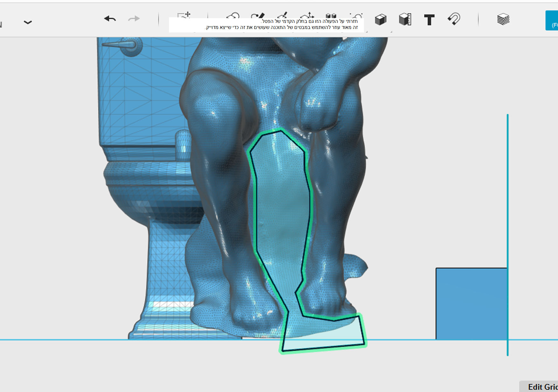
Task: Redo the undone action
Action: [x=134, y=19]
